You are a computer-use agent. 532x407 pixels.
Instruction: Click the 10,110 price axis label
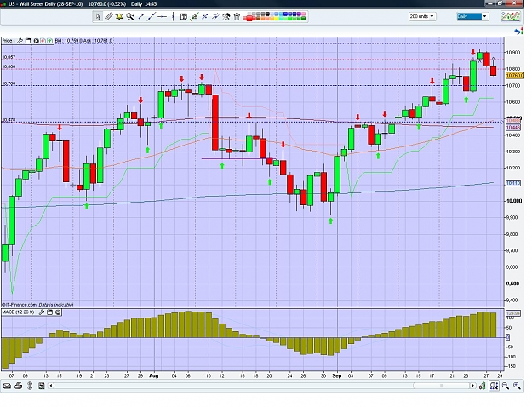tap(512, 183)
